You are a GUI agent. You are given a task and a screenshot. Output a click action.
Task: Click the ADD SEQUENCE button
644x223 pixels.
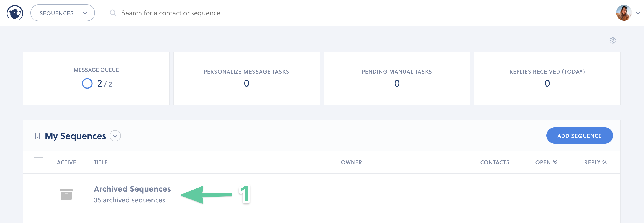coord(580,136)
